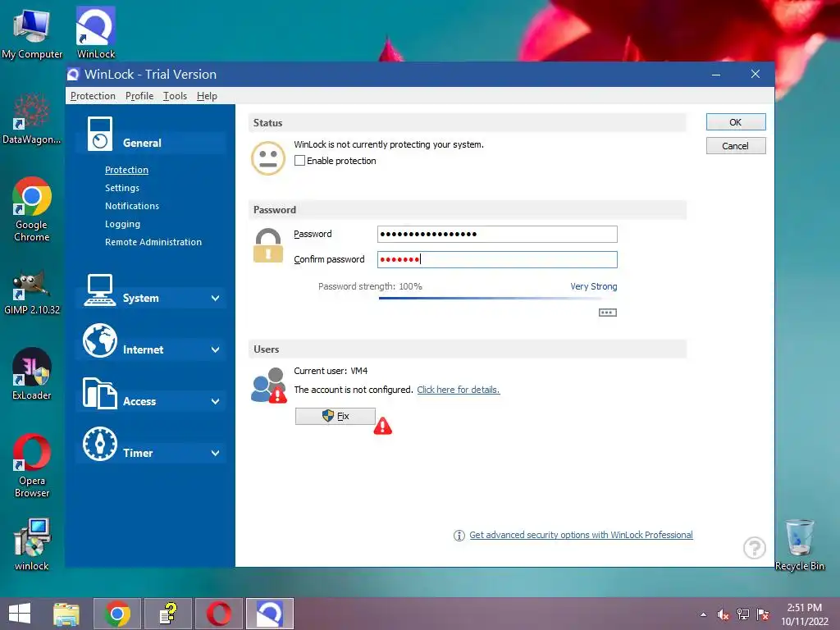Launch Google Chrome desktop shortcut
Screen dimensions: 840x630
(32, 209)
